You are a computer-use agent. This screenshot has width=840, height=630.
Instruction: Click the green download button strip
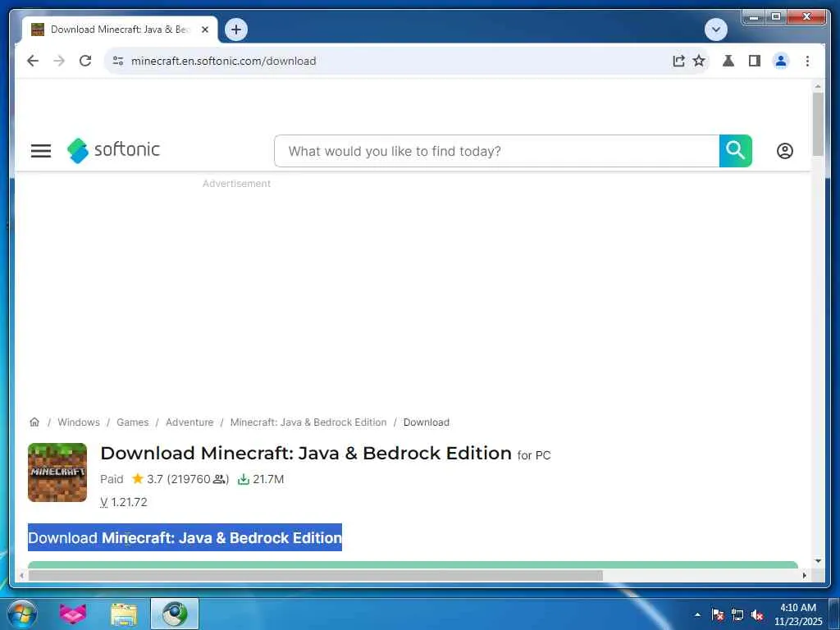413,564
